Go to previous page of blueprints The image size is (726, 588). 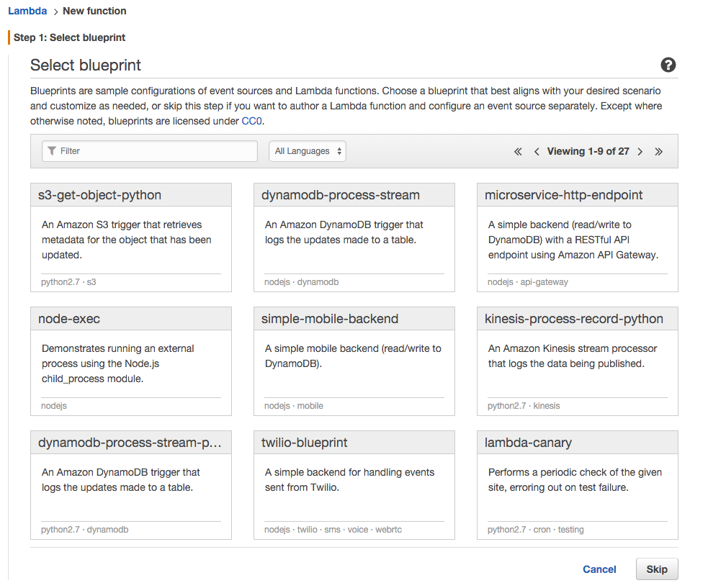tap(537, 151)
